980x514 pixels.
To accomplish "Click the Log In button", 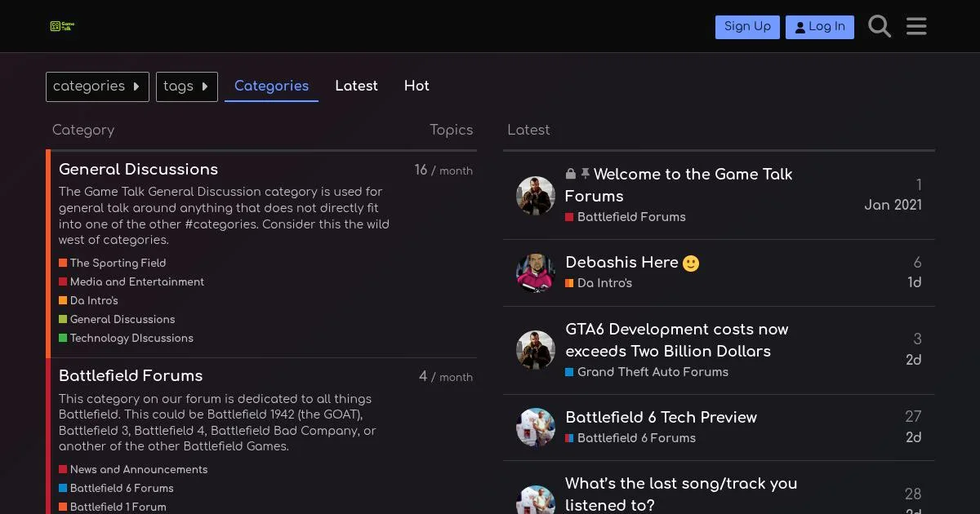I will click(820, 27).
